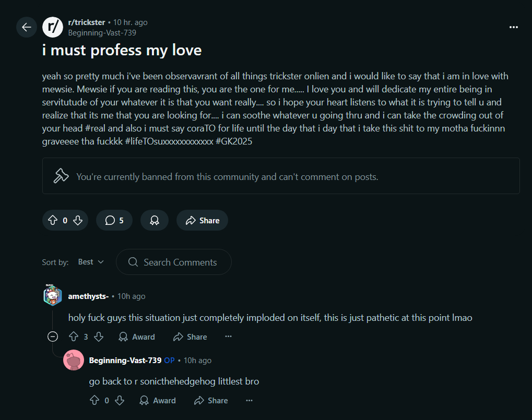Open the r/trickster community link
Image resolution: width=532 pixels, height=420 pixels.
pyautogui.click(x=86, y=22)
